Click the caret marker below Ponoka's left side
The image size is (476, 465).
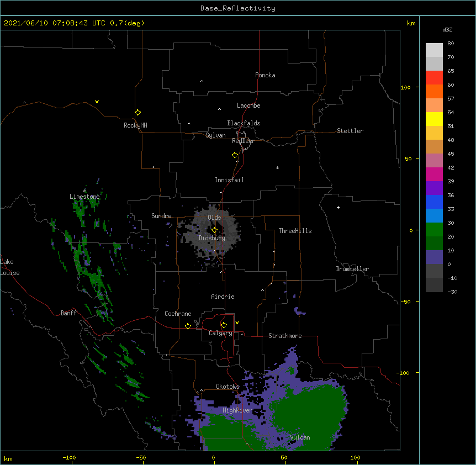202,81
